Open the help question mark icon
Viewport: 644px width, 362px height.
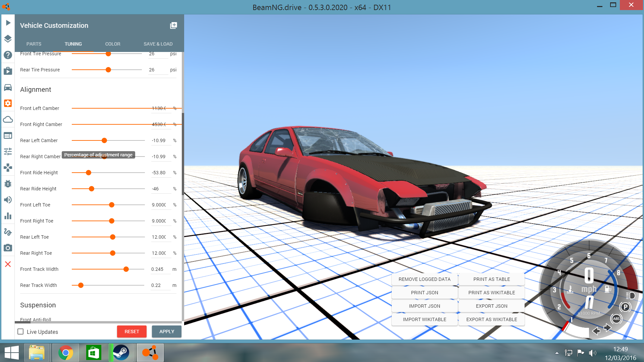click(8, 55)
